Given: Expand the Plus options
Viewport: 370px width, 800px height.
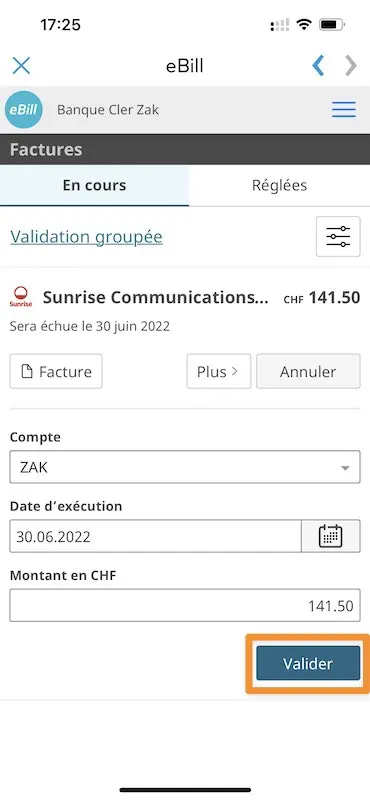Looking at the screenshot, I should pos(218,371).
